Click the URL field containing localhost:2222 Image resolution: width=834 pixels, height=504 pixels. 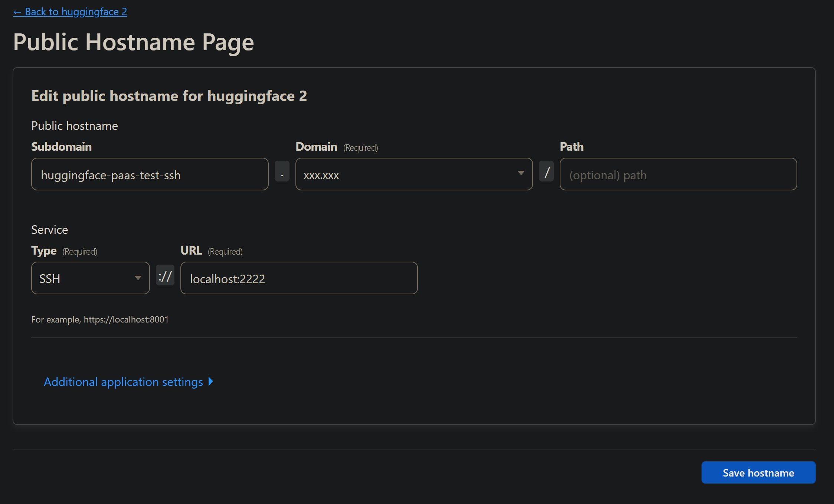coord(299,278)
